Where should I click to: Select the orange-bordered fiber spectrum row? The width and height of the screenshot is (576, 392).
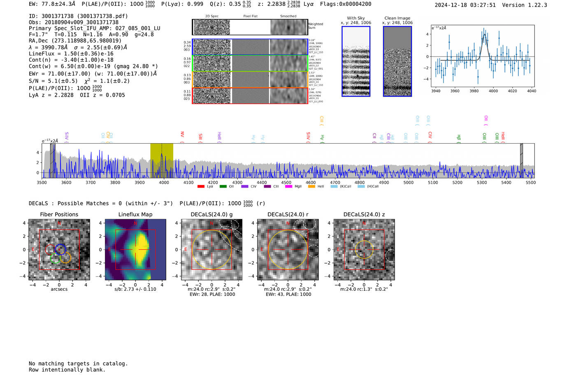pyautogui.click(x=250, y=79)
